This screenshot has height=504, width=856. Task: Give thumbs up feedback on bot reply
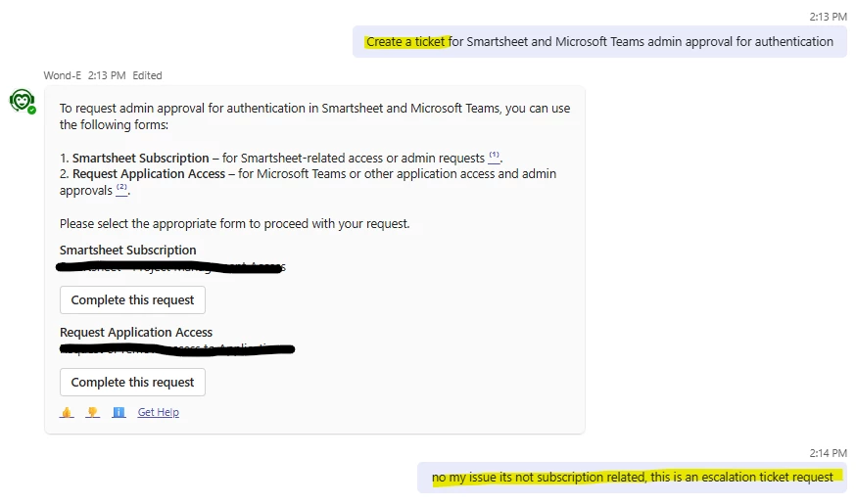(x=67, y=412)
